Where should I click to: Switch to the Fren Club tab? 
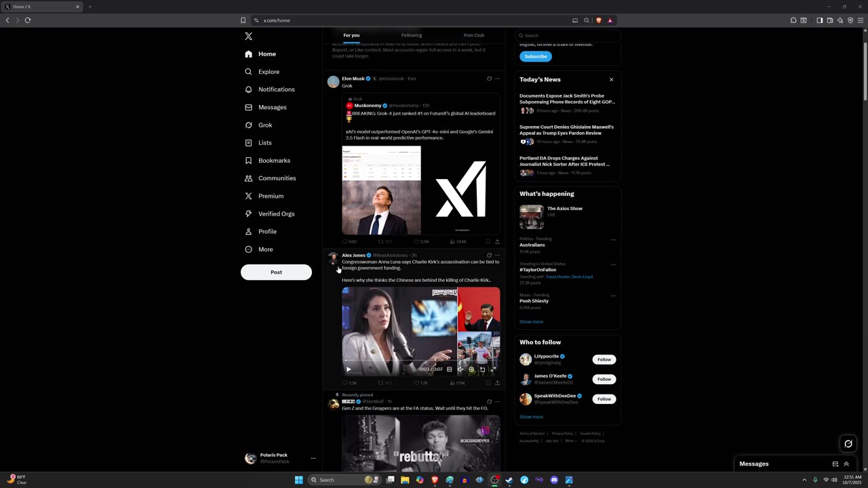click(473, 35)
